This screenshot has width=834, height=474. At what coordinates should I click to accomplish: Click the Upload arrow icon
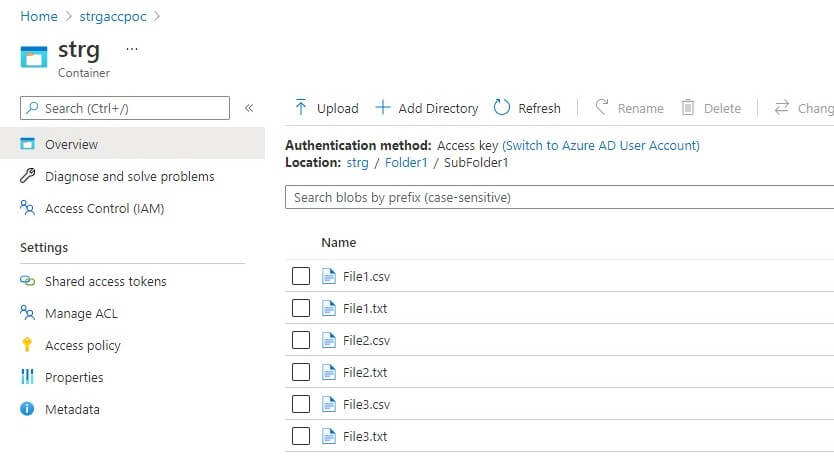(301, 108)
